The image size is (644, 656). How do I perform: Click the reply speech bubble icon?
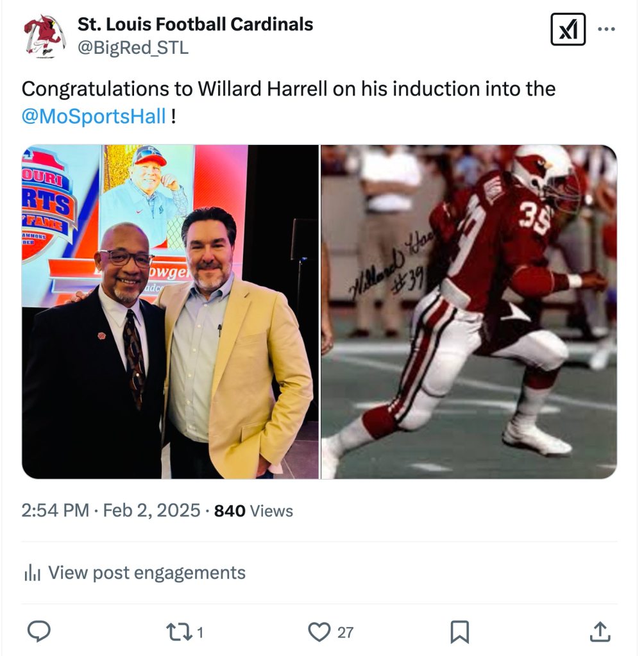[39, 632]
